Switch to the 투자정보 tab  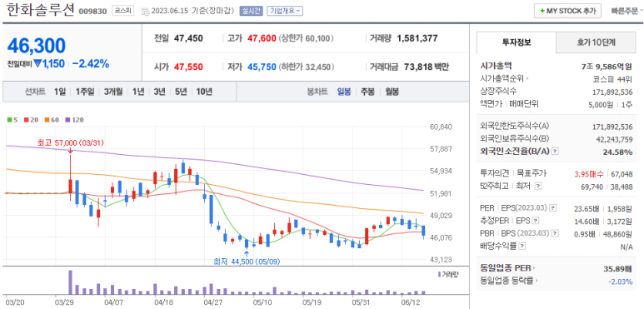point(517,42)
